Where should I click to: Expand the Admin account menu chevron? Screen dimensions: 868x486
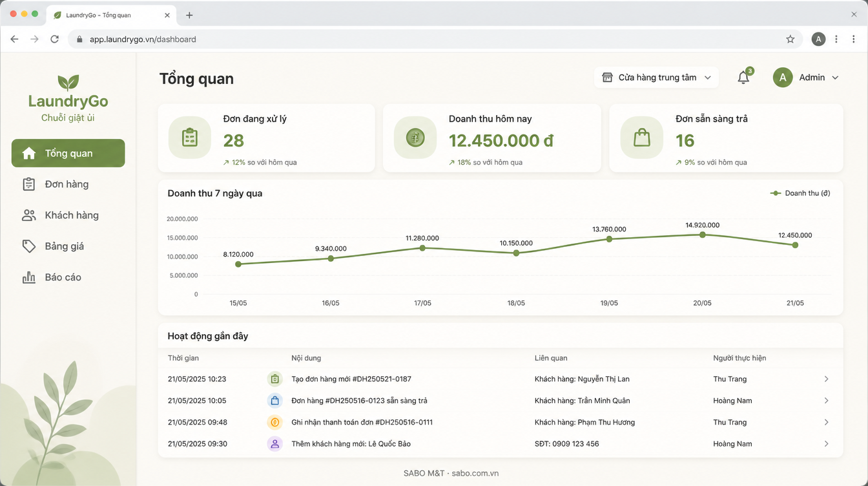835,78
